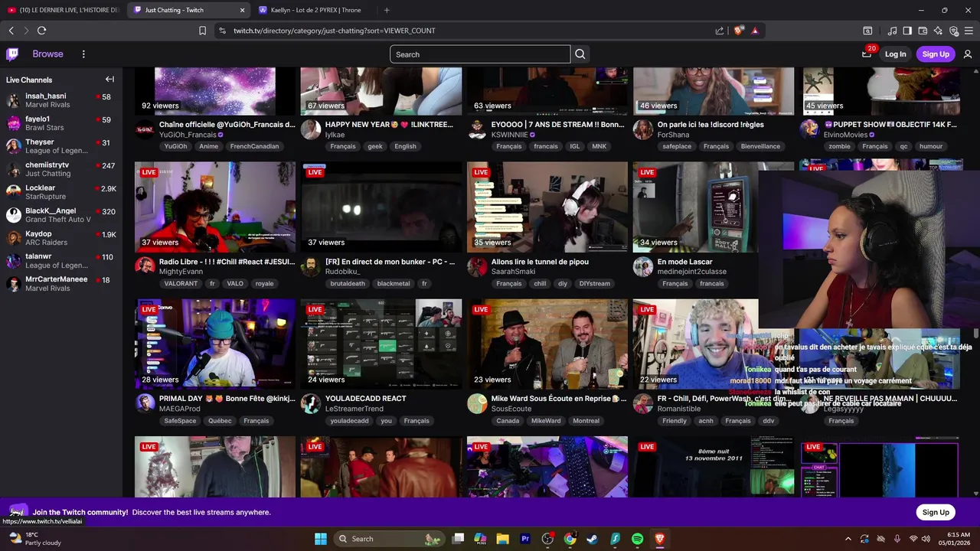Open Locklear StarRupture channel
The width and height of the screenshot is (980, 551).
tap(61, 192)
